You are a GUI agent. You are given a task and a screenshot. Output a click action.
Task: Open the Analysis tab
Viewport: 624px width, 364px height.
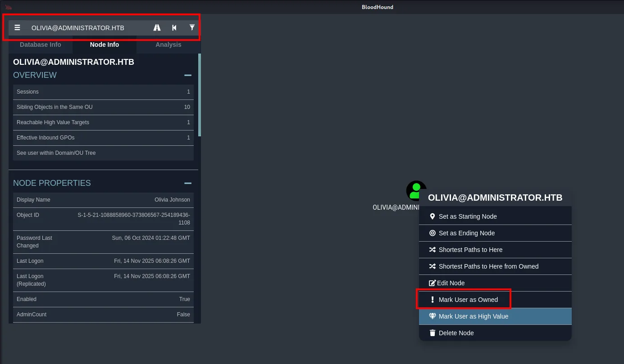click(169, 45)
